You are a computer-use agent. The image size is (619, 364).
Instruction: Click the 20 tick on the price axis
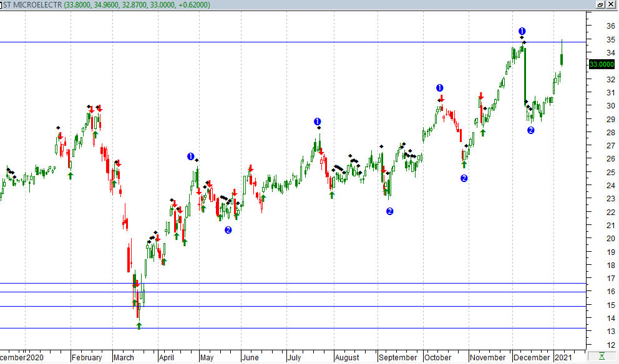point(611,239)
